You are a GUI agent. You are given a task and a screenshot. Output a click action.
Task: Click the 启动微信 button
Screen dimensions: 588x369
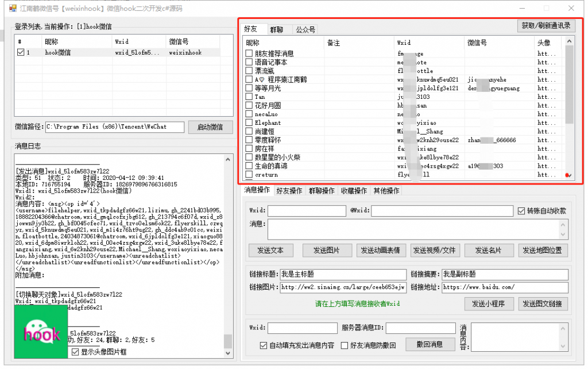tap(210, 127)
